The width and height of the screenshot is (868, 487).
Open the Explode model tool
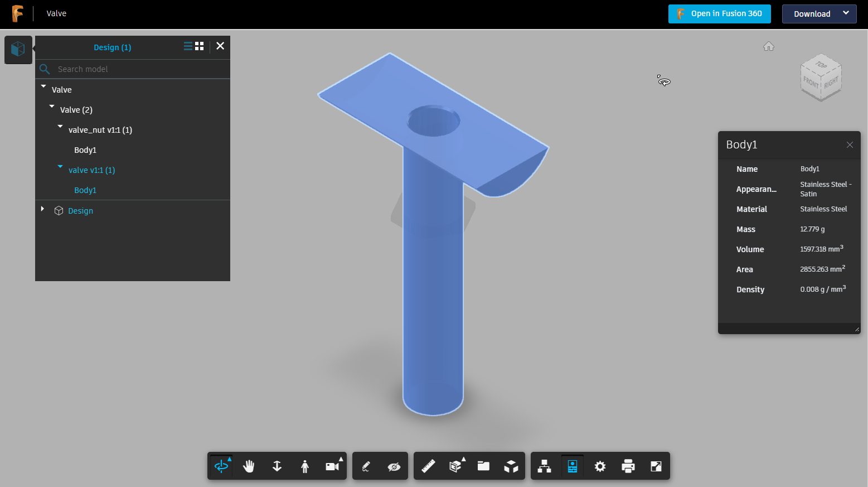[511, 466]
